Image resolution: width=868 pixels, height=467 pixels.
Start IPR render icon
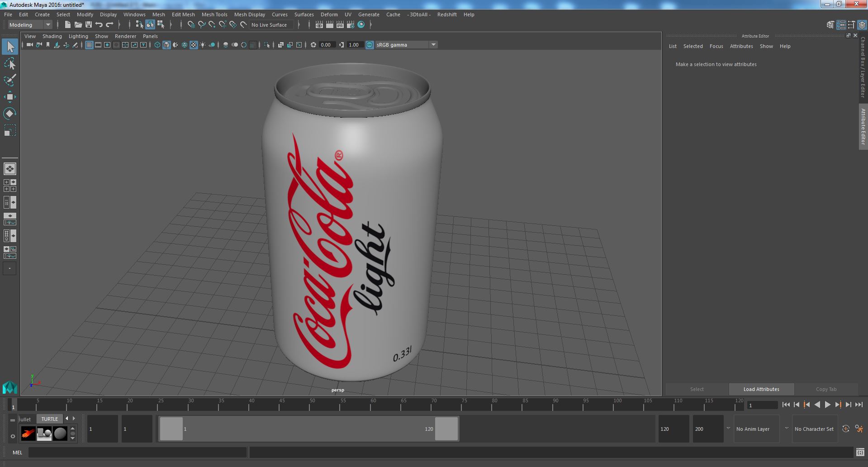pyautogui.click(x=340, y=25)
